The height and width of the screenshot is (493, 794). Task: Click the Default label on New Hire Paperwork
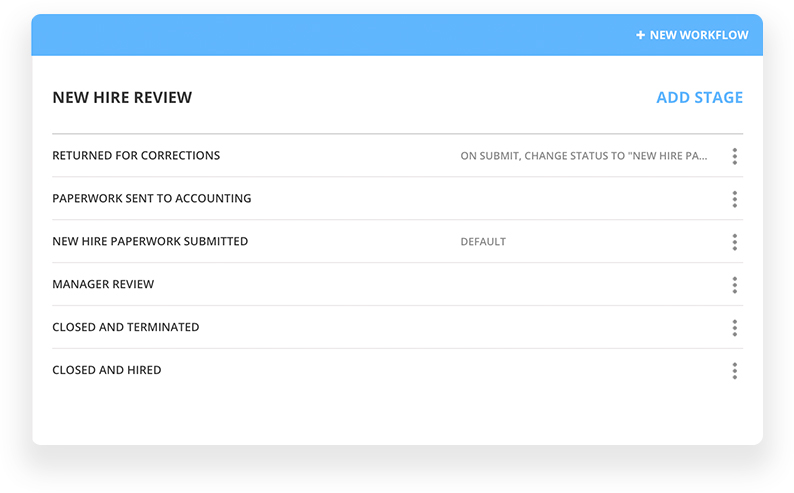[483, 242]
